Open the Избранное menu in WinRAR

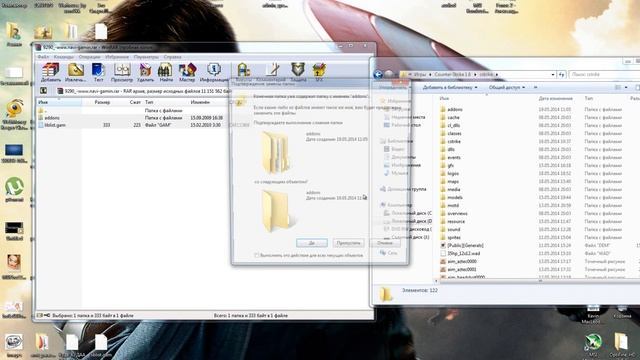117,57
